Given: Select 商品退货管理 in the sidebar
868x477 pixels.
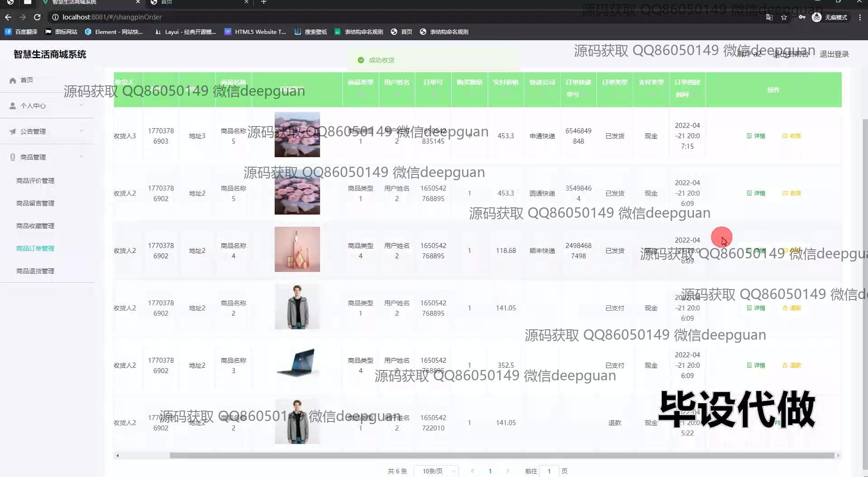Looking at the screenshot, I should (35, 271).
